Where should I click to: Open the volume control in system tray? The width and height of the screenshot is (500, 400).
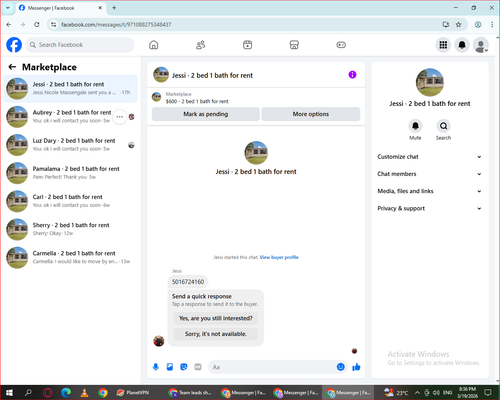pyautogui.click(x=436, y=393)
